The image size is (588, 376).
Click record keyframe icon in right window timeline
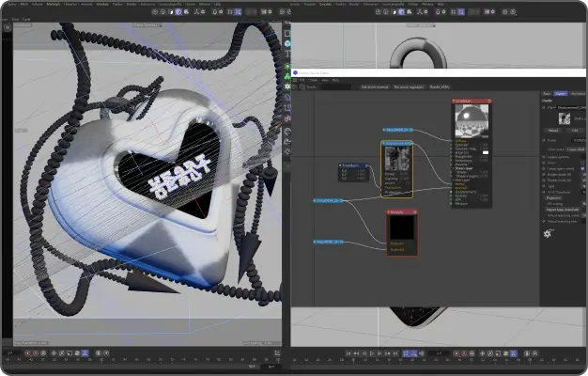click(456, 353)
